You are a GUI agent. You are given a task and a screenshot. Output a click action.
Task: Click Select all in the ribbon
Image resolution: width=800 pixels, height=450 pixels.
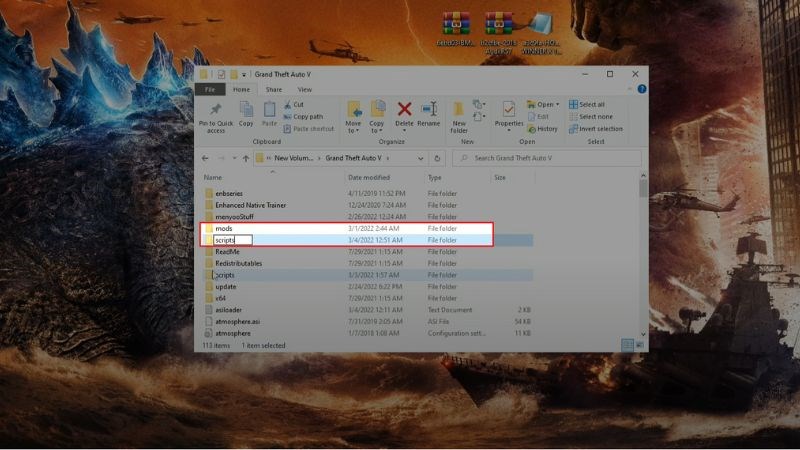(587, 104)
